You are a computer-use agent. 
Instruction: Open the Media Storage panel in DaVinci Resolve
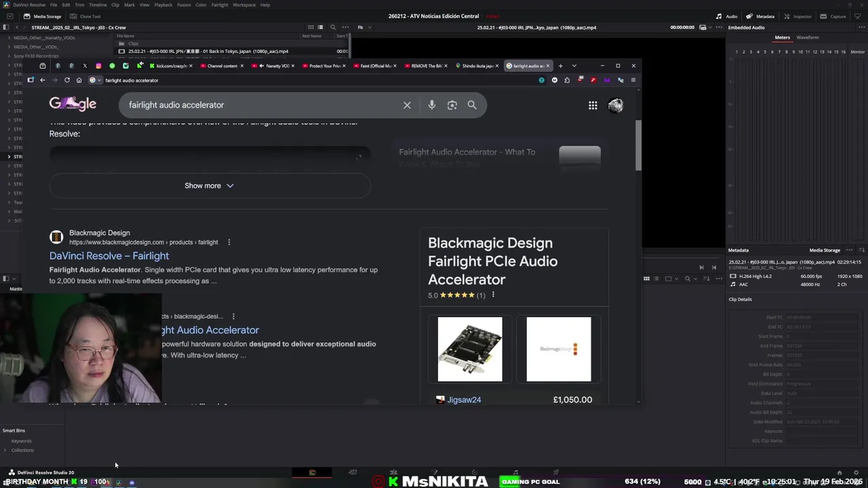pos(42,16)
